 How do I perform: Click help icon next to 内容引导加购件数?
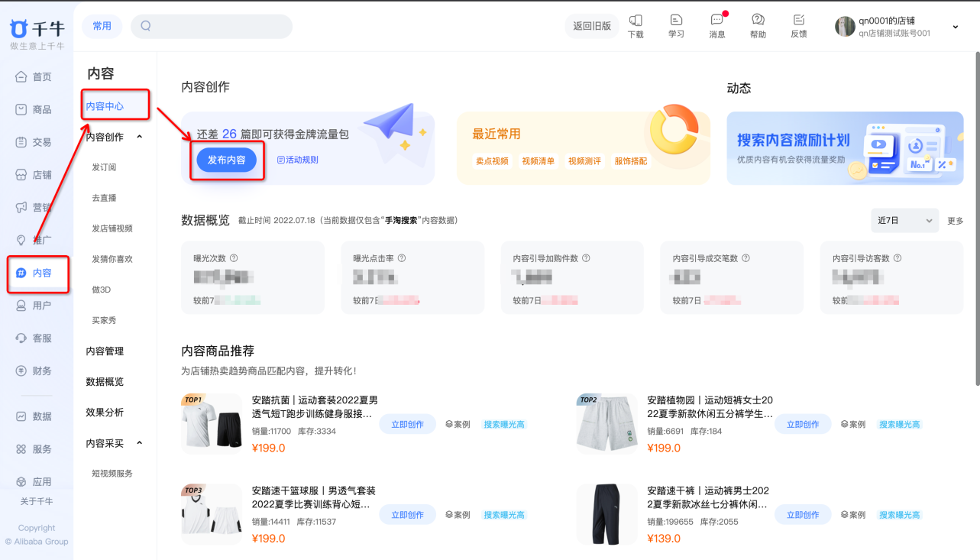(586, 259)
